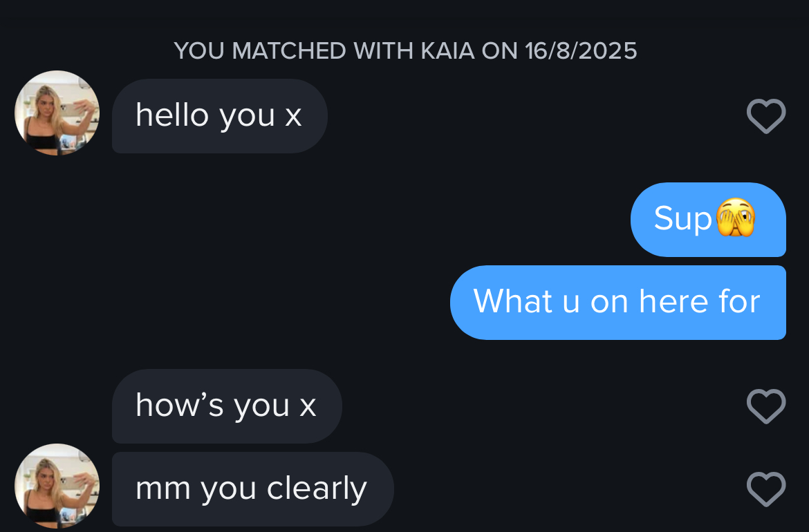Open Kaia's profile from top avatar
This screenshot has width=809, height=532.
coord(57,113)
